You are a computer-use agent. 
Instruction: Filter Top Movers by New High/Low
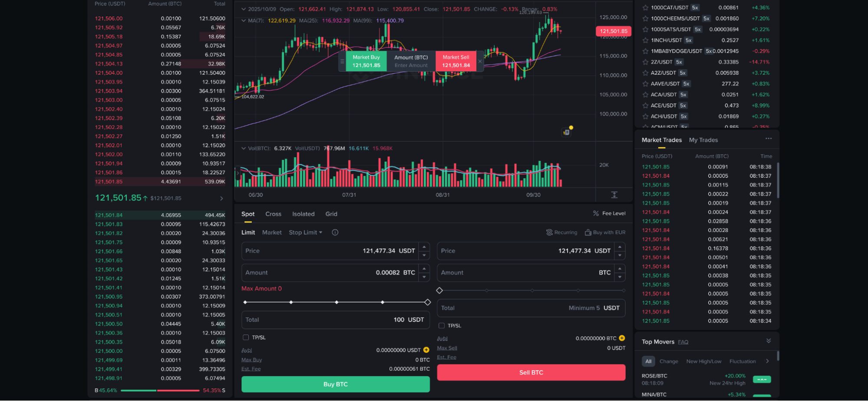click(703, 361)
